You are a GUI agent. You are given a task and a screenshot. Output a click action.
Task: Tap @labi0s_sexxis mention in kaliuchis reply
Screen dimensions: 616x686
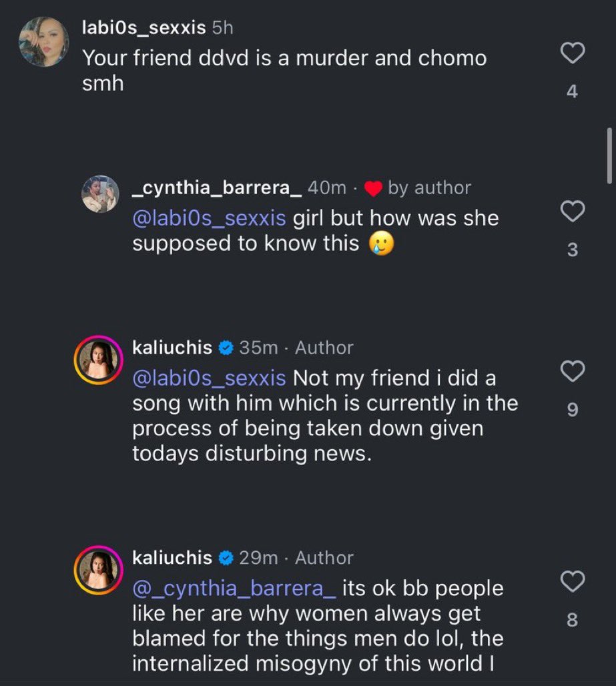[x=209, y=378]
